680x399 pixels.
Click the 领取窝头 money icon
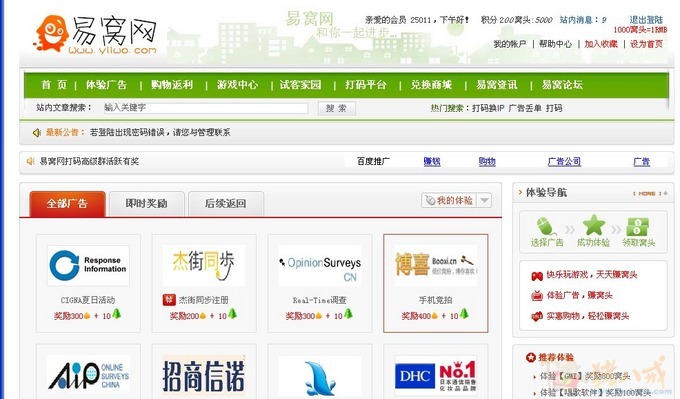click(x=638, y=227)
